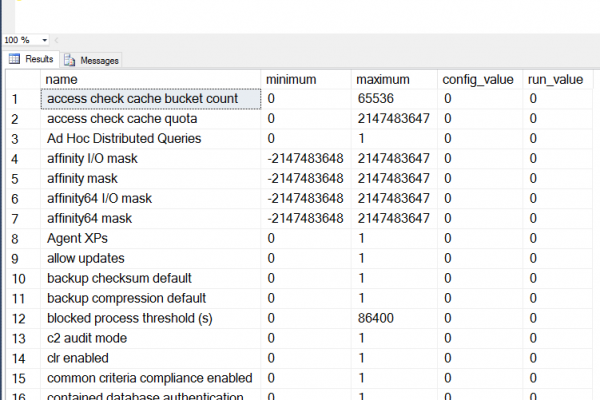600x400 pixels.
Task: Click maximum value of access check cache quota
Action: click(x=394, y=119)
